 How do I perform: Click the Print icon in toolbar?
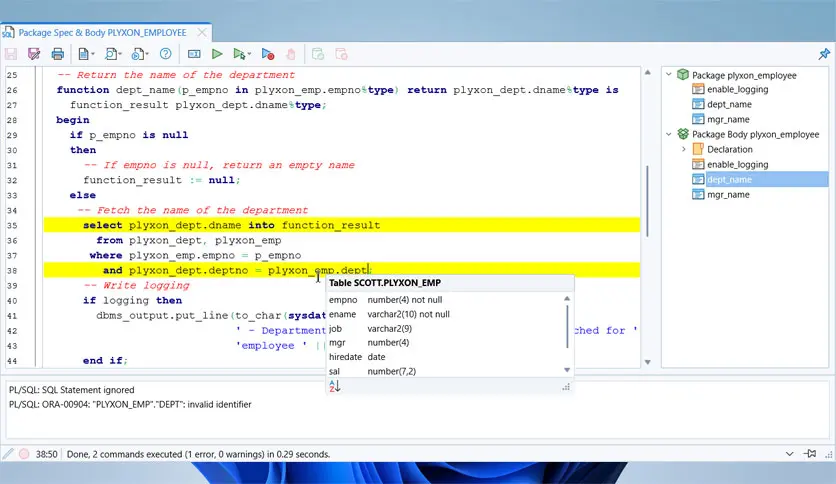[x=58, y=54]
